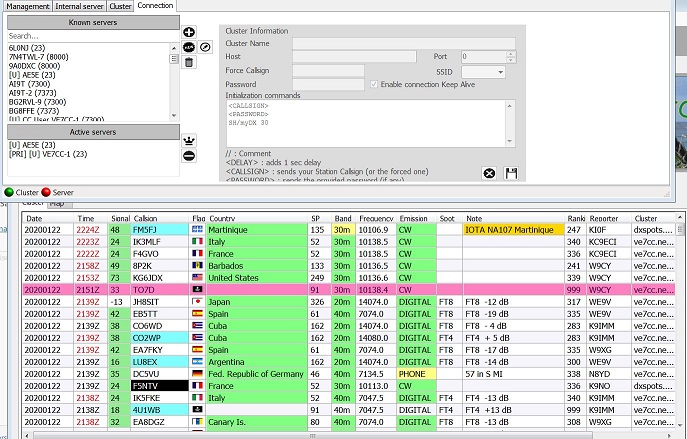Screen dimensions: 687x439
Task: Add a new known server with plus icon
Action: tap(189, 32)
